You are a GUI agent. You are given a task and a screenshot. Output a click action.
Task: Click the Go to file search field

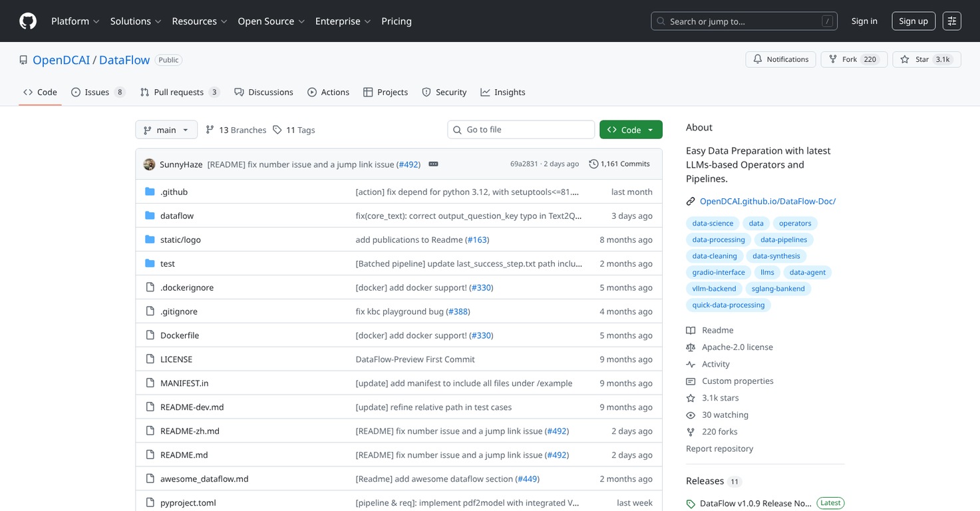point(521,129)
